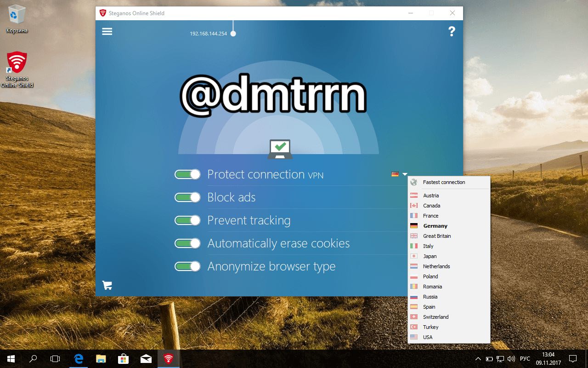Select Poland as VPN location

coord(449,276)
